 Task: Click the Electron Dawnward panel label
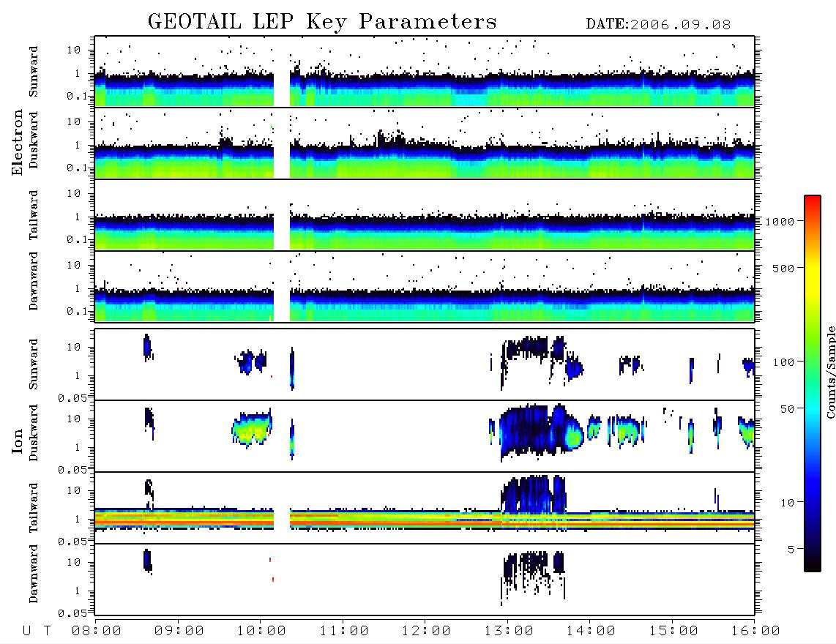[34, 282]
